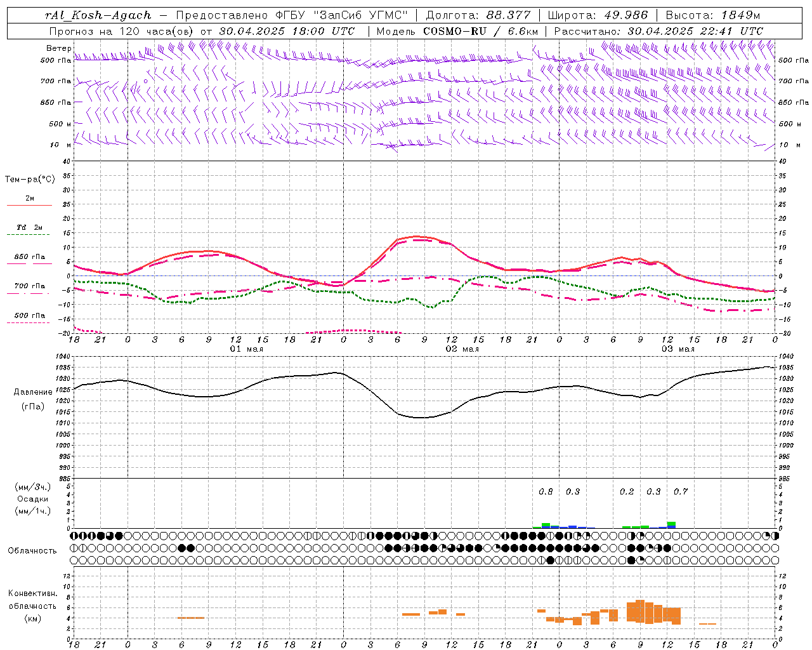This screenshot has width=812, height=650.
Task: Click the 02 мая date label
Action: 462,349
